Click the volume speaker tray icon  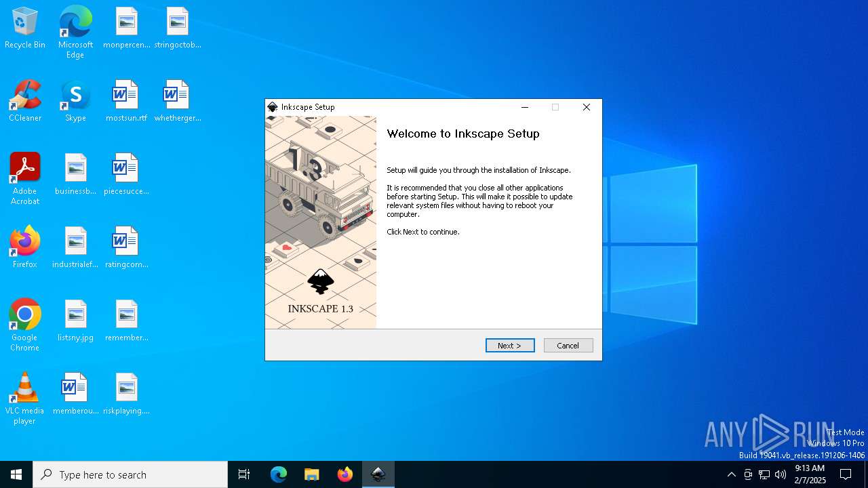coord(781,474)
